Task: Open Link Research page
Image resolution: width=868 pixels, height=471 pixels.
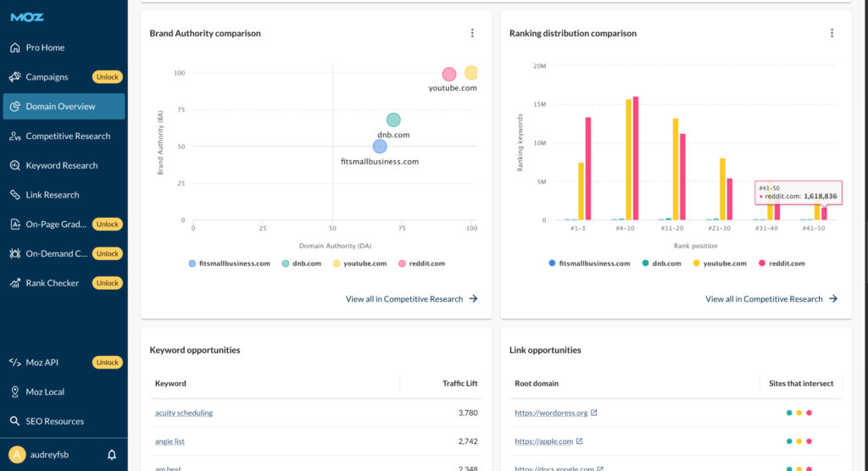Action: click(52, 195)
